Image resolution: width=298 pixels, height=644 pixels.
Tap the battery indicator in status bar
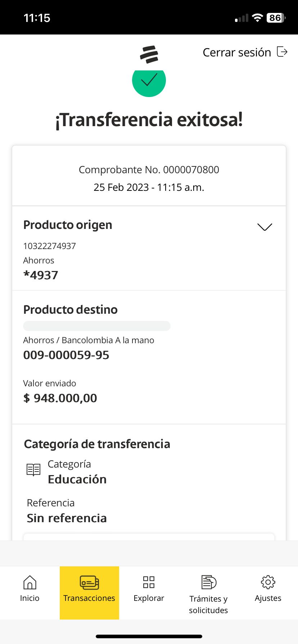[x=276, y=18]
